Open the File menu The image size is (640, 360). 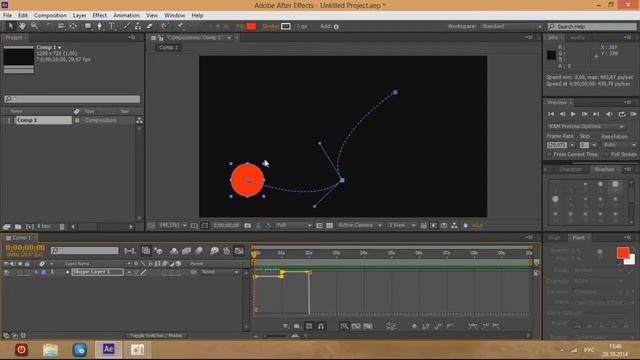(7, 15)
